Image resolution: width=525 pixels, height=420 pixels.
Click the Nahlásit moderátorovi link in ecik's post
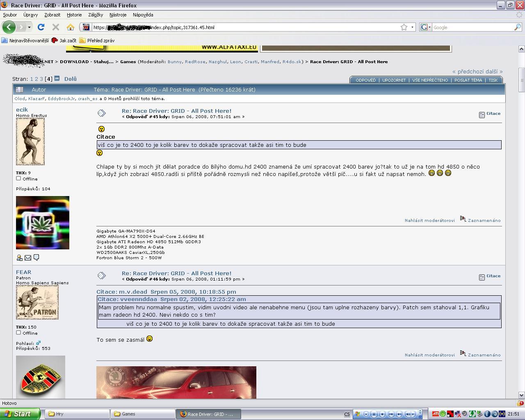(429, 220)
